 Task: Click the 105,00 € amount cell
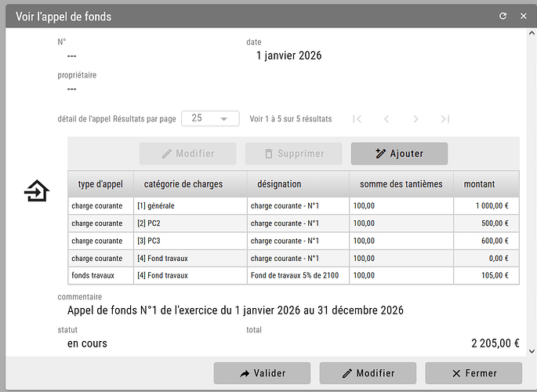click(x=486, y=275)
